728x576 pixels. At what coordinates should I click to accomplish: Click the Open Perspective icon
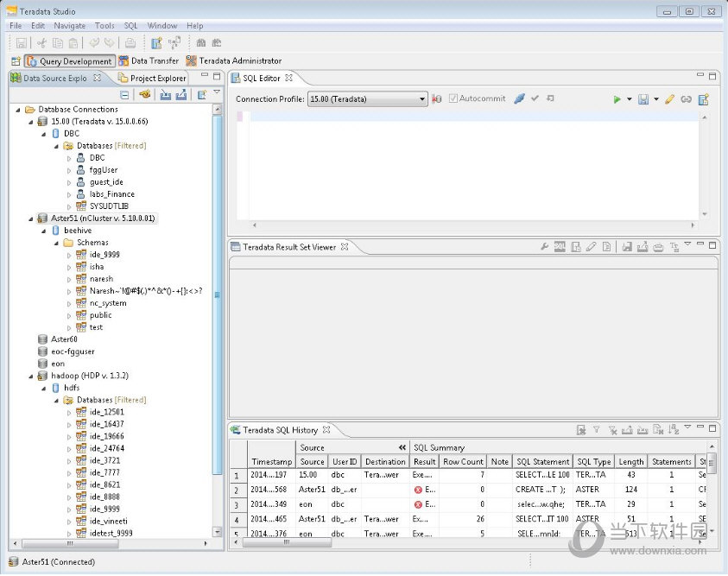16,60
